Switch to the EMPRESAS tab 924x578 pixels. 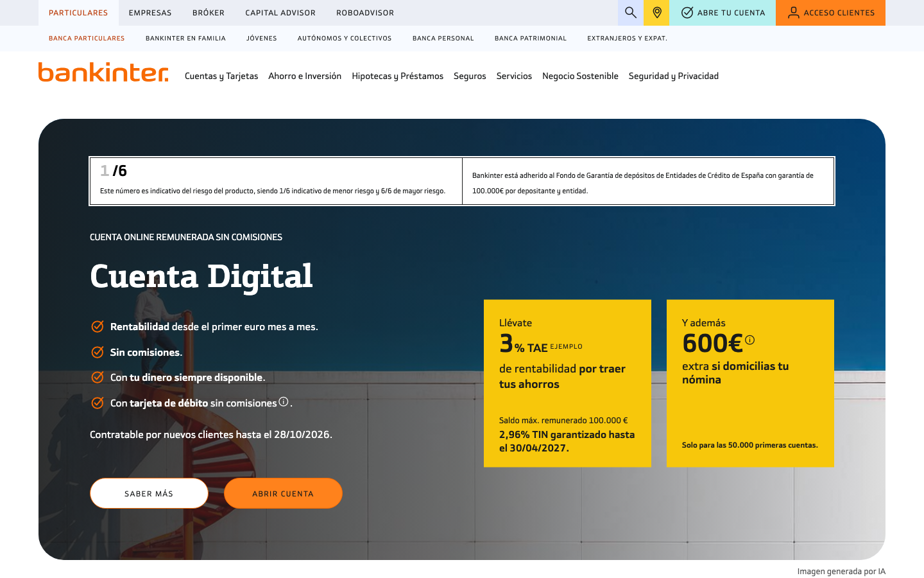click(150, 13)
